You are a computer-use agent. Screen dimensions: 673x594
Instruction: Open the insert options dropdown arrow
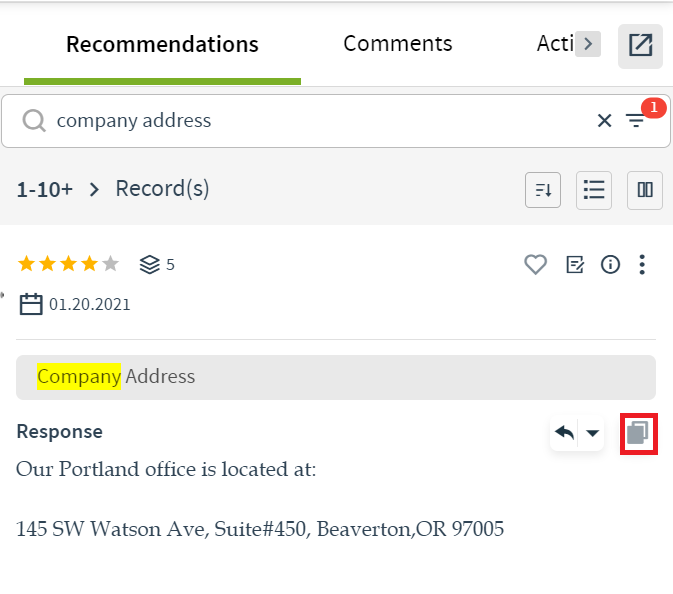(593, 433)
